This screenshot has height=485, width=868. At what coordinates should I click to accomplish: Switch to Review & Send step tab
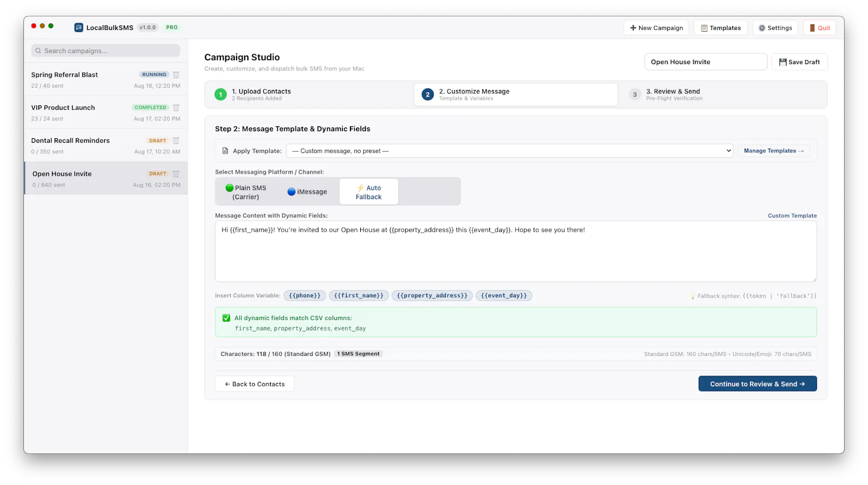point(723,94)
